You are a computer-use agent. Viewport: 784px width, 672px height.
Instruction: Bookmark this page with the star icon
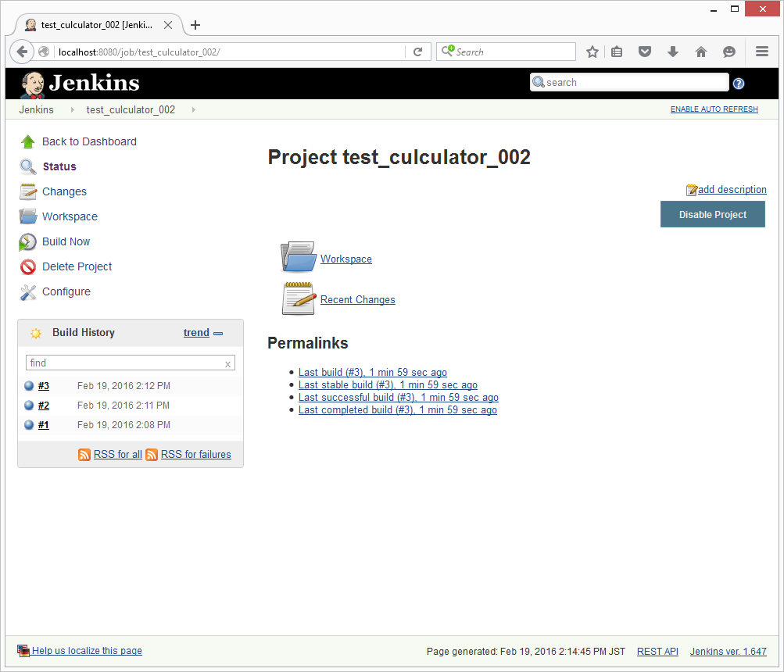pyautogui.click(x=592, y=52)
